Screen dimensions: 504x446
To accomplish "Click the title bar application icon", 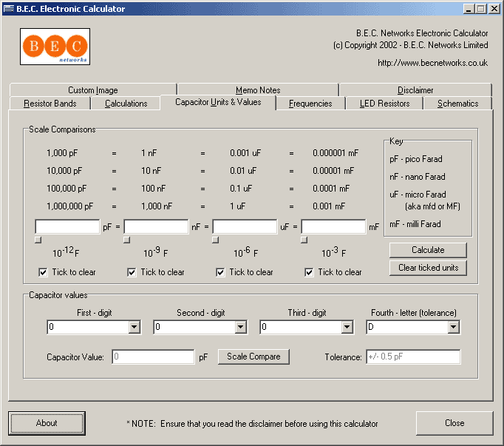I will click(8, 9).
